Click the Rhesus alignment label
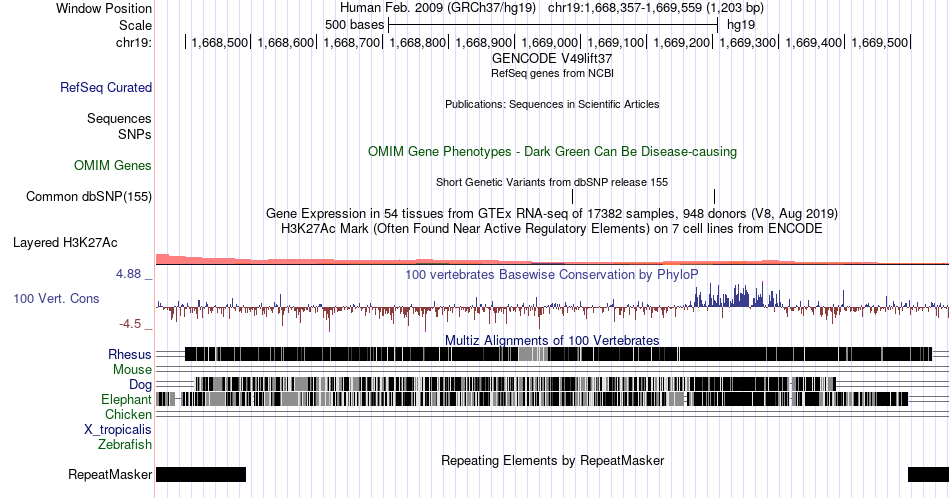The image size is (950, 498). click(x=130, y=354)
